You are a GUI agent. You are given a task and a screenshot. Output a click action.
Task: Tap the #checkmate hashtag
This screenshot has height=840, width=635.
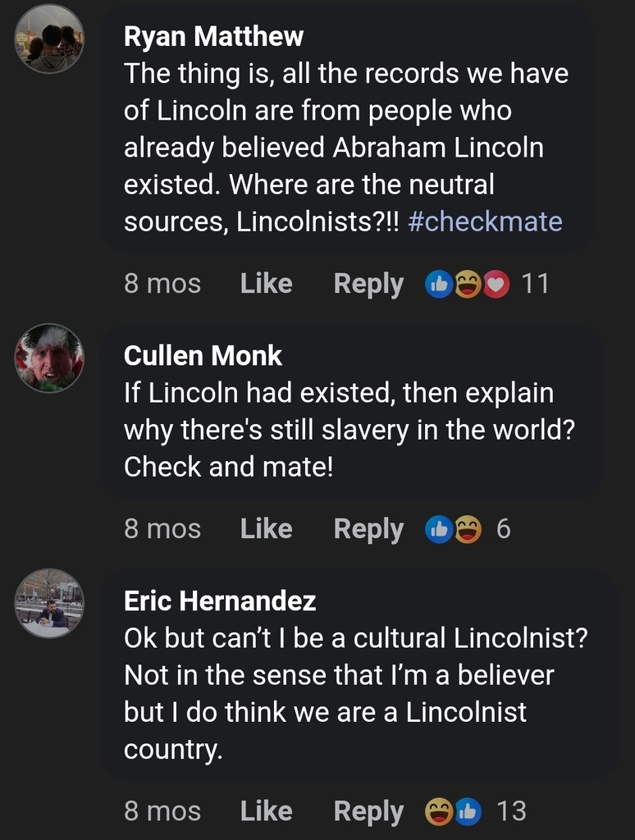pyautogui.click(x=485, y=221)
